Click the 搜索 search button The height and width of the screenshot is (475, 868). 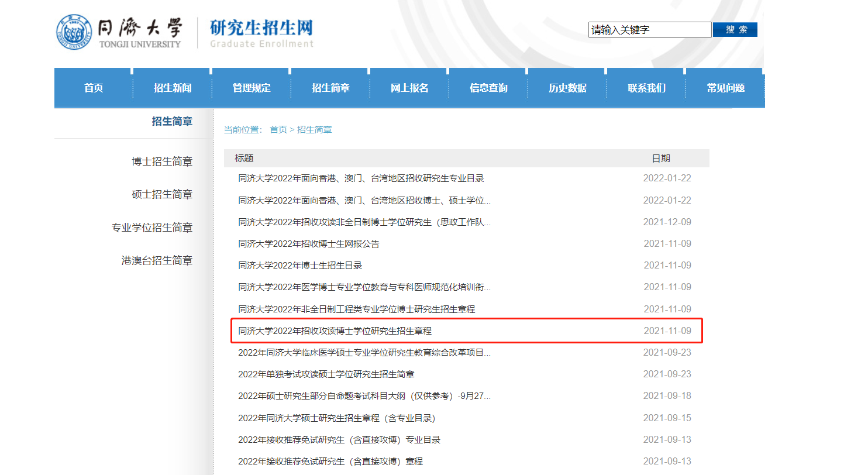tap(735, 30)
